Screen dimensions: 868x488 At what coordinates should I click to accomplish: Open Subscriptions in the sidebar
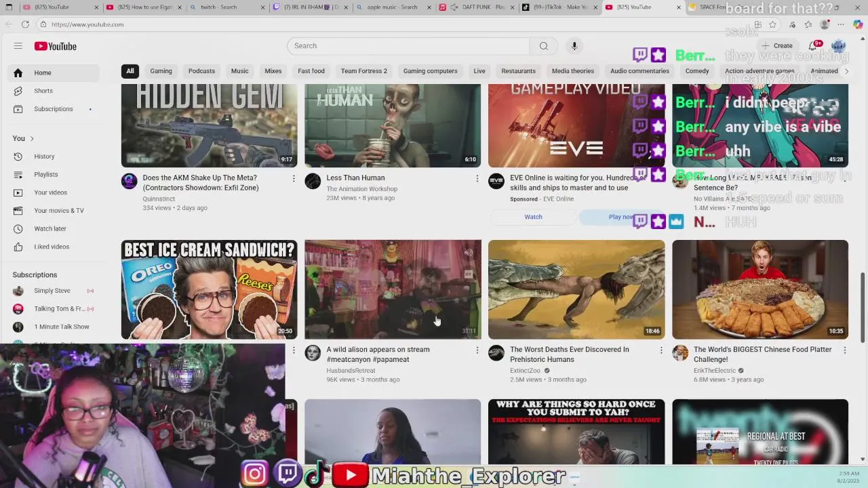click(x=53, y=109)
